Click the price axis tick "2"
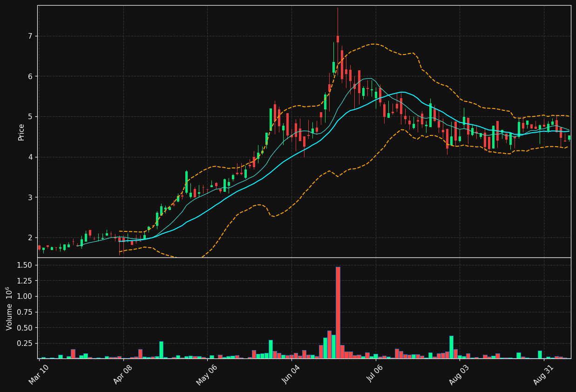Image resolution: width=576 pixels, height=392 pixels. (x=30, y=237)
